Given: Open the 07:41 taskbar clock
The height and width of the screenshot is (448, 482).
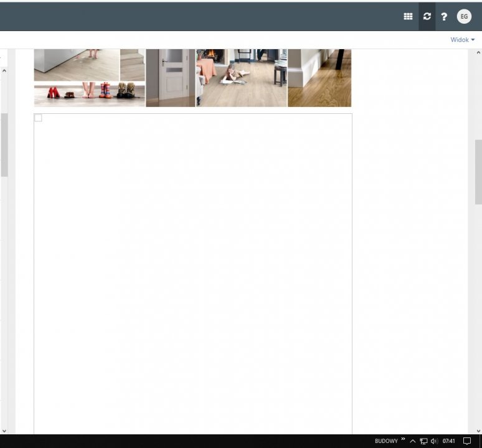Looking at the screenshot, I should coord(448,441).
